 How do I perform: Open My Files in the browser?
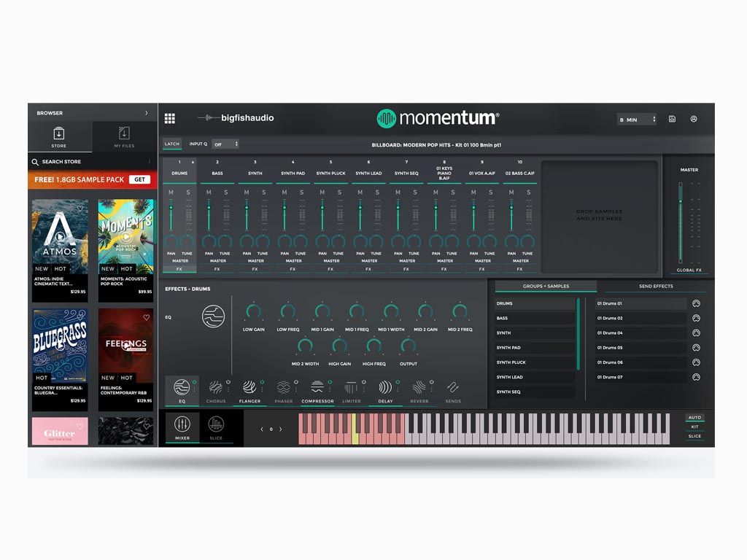[x=124, y=136]
